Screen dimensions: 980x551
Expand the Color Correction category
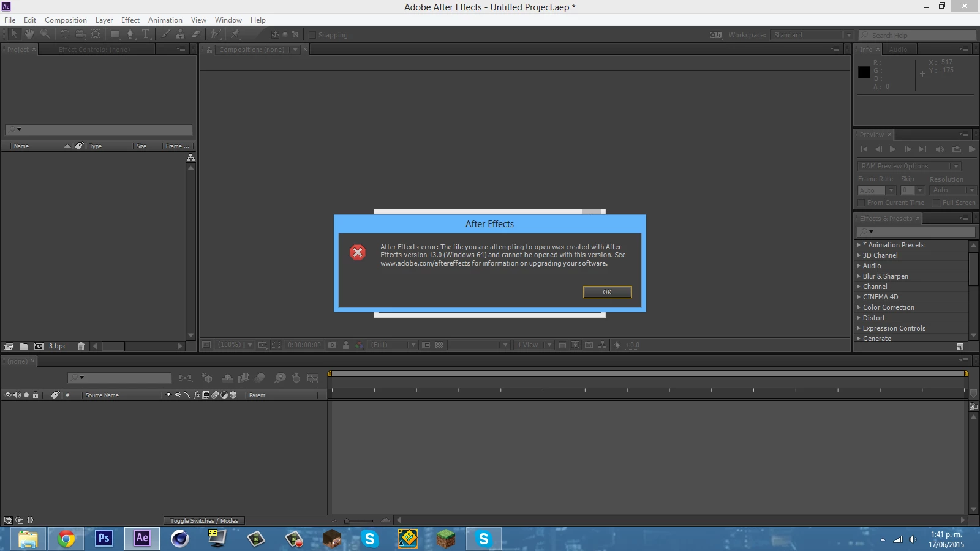tap(859, 307)
